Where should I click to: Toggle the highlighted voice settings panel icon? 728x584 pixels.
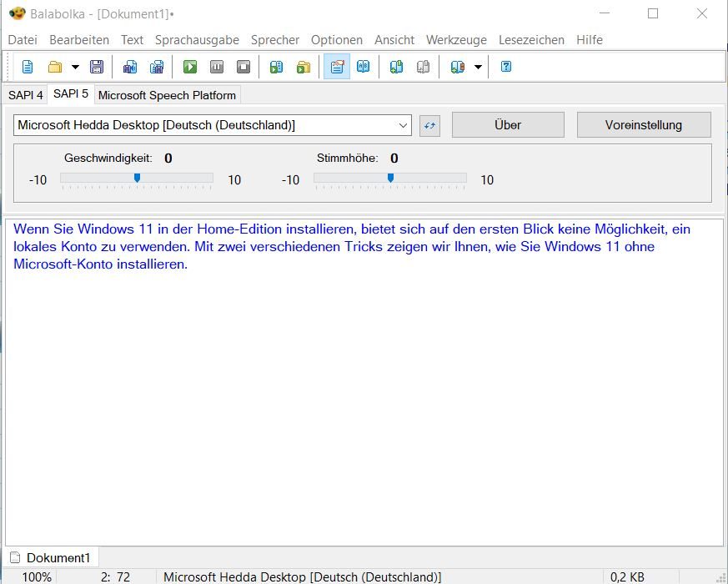coord(337,67)
